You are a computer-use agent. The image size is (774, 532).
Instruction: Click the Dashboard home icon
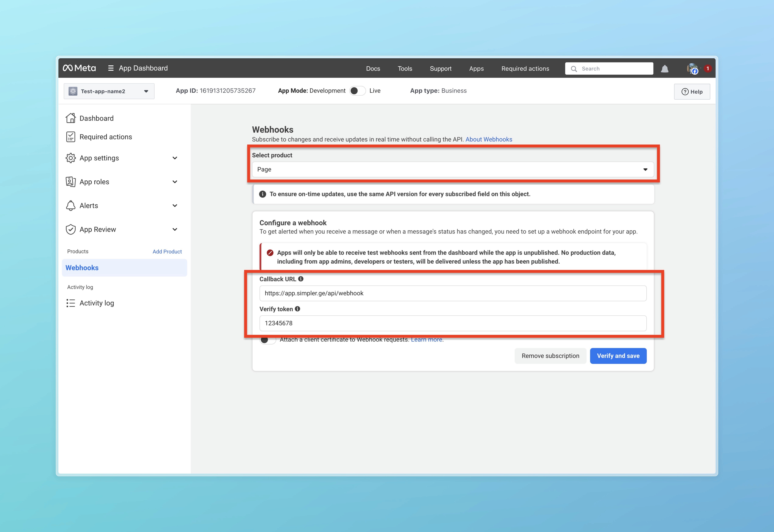pos(71,118)
